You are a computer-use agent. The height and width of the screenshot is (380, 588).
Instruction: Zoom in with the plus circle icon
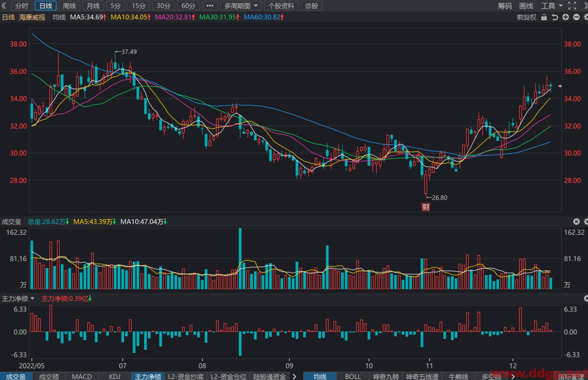pyautogui.click(x=566, y=17)
